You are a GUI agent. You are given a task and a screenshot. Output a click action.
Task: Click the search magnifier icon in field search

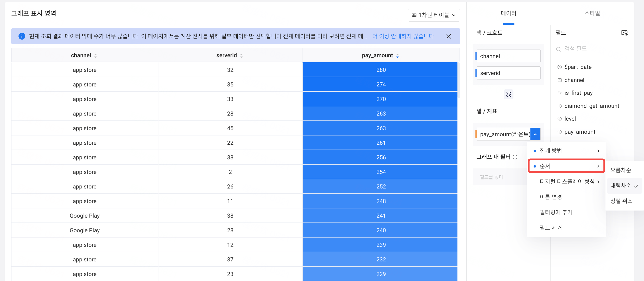(x=558, y=49)
